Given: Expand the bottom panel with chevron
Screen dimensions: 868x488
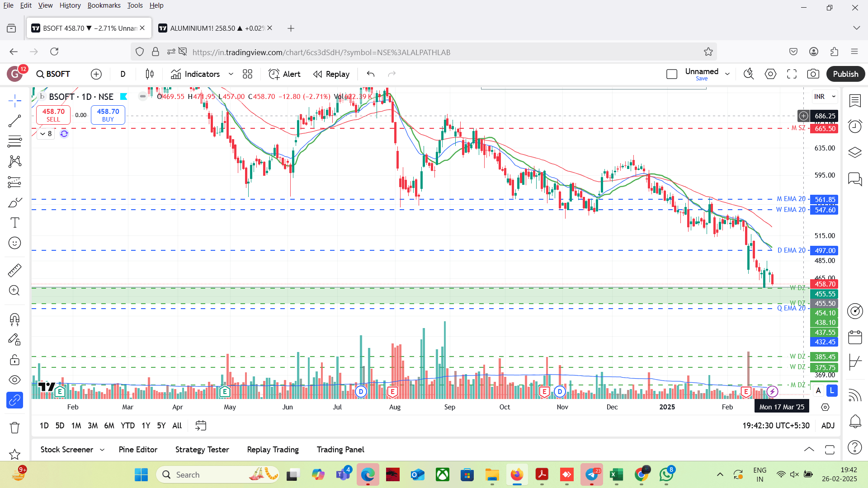Looking at the screenshot, I should click(x=809, y=450).
